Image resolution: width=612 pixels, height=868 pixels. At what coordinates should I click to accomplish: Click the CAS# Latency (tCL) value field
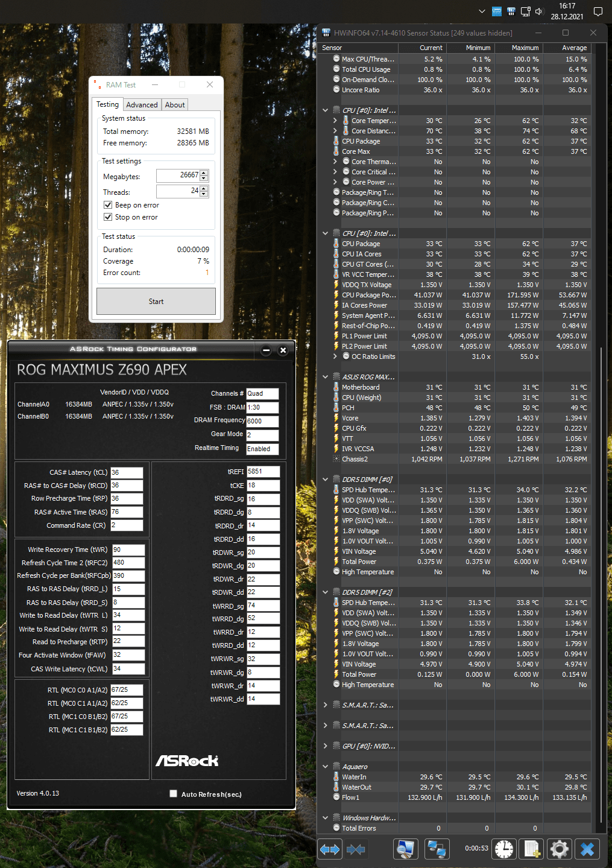click(127, 472)
